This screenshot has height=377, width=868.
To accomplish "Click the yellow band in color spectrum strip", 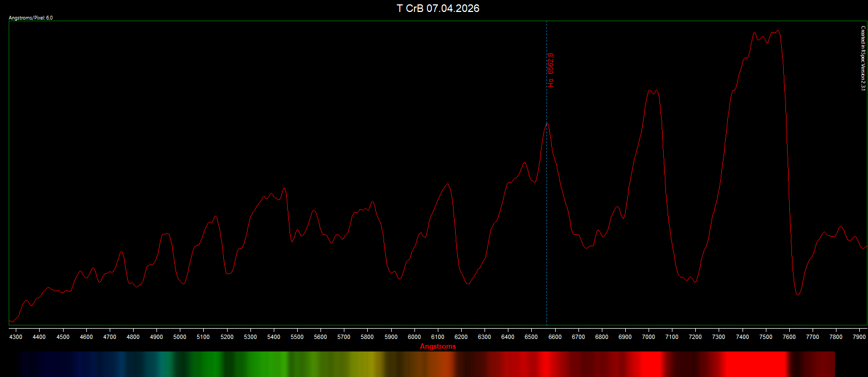I will [x=364, y=364].
